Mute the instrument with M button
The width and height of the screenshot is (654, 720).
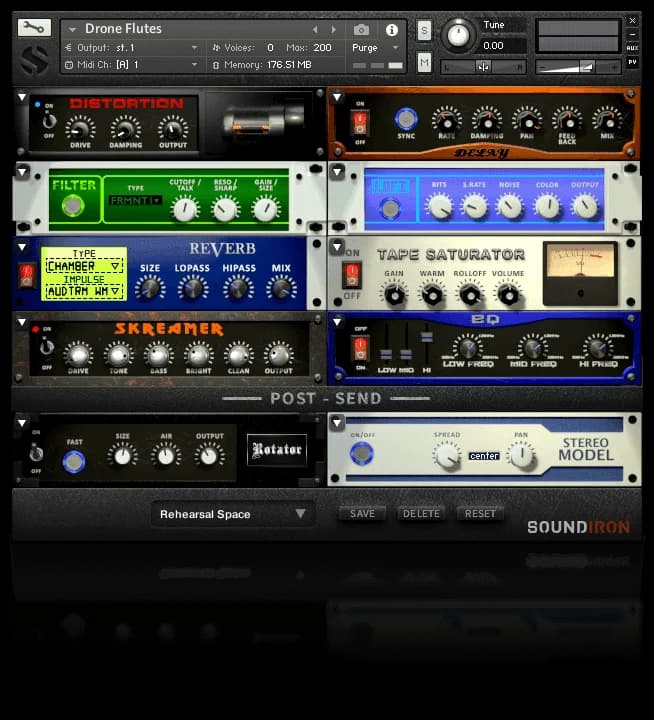click(424, 63)
